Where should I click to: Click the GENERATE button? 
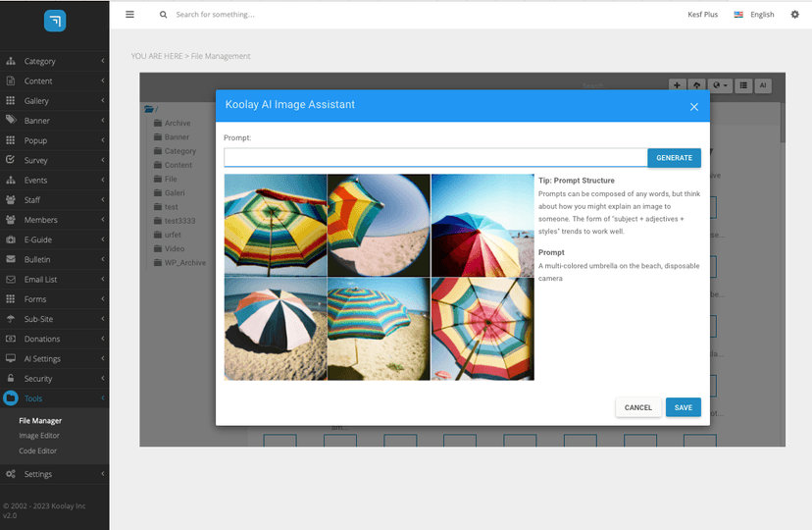coord(675,158)
